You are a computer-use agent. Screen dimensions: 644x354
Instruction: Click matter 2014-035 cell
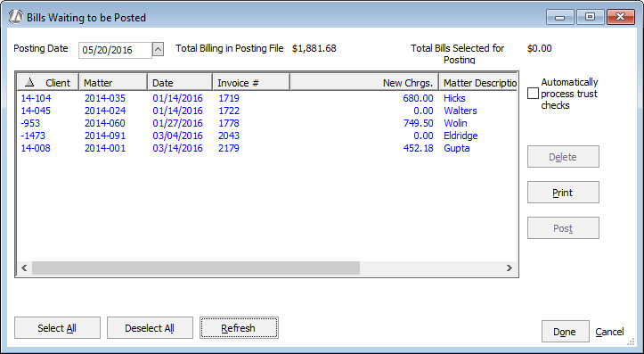tap(105, 98)
